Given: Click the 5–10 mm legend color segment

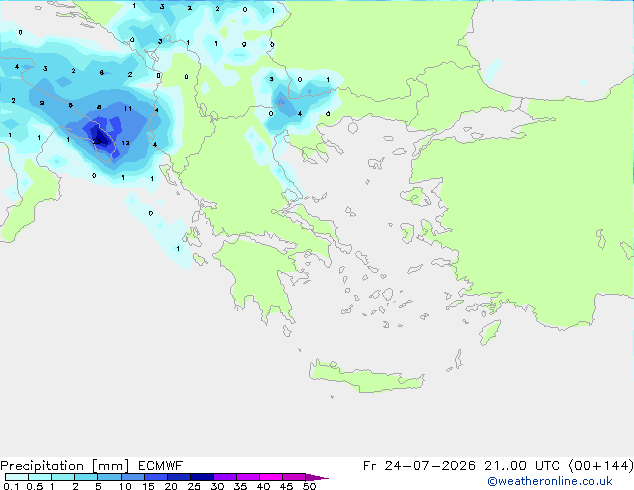Looking at the screenshot, I should (x=109, y=477).
